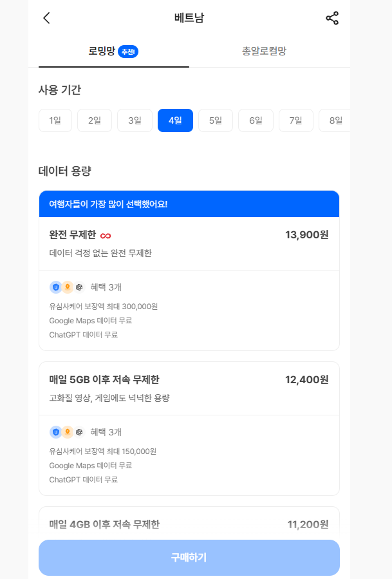Viewport: 392px width, 579px height.
Task: Choose the 매일 4GB 이후 저속 무제한 plan
Action: click(189, 524)
